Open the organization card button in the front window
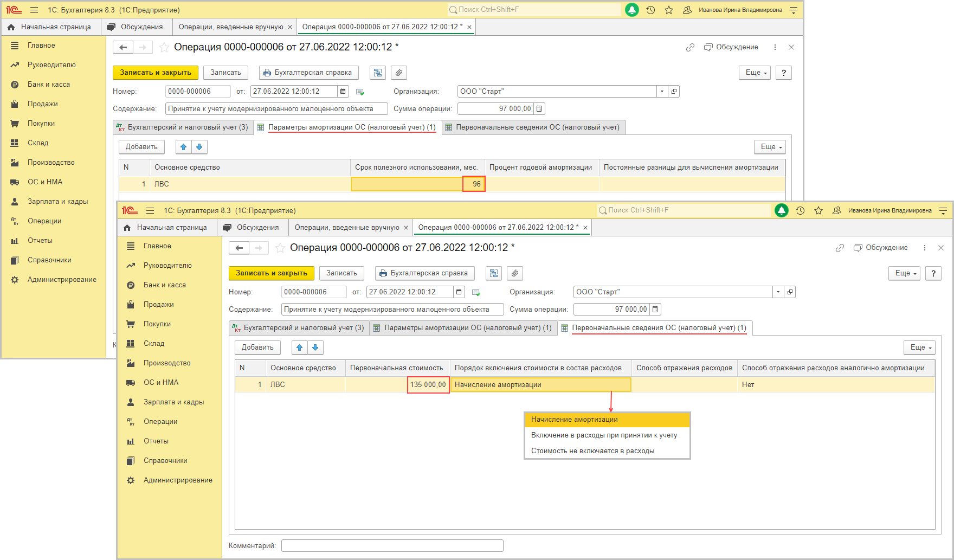The height and width of the screenshot is (560, 954). (790, 292)
